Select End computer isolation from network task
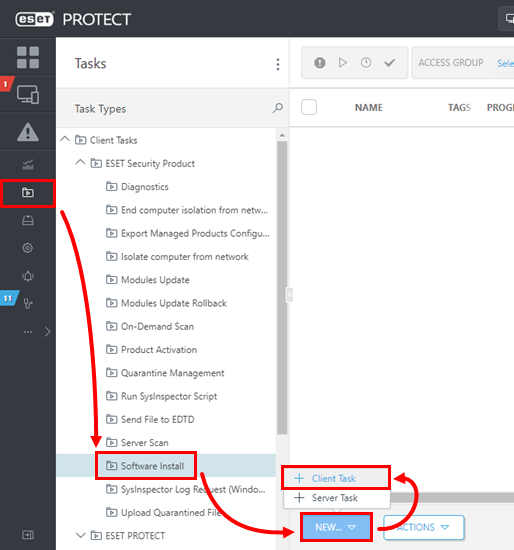 (x=194, y=210)
